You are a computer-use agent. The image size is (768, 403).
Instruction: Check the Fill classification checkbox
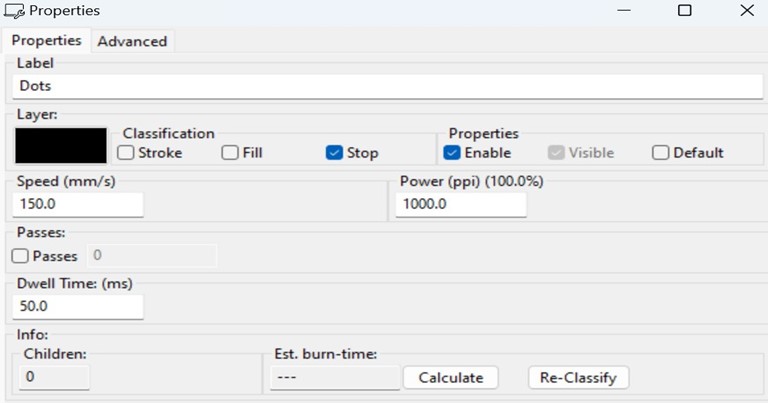click(x=230, y=153)
